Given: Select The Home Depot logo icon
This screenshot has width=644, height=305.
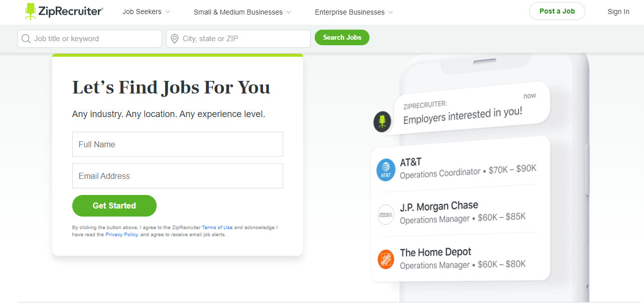Looking at the screenshot, I should point(385,259).
